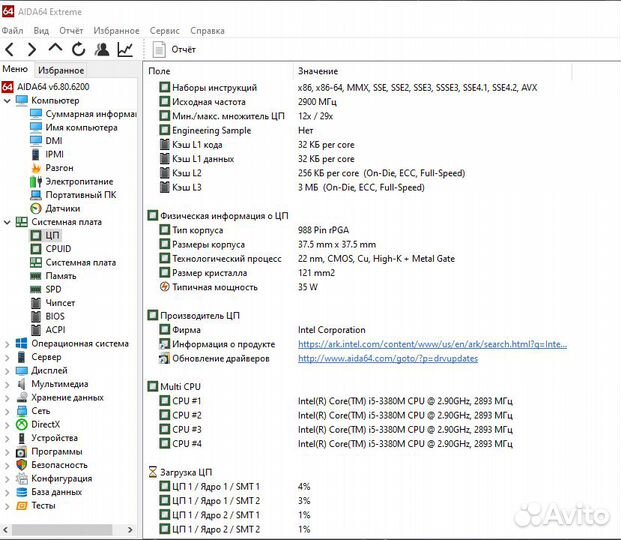The image size is (621, 540).
Task: Select the Типичная мощность row
Action: pos(239,287)
